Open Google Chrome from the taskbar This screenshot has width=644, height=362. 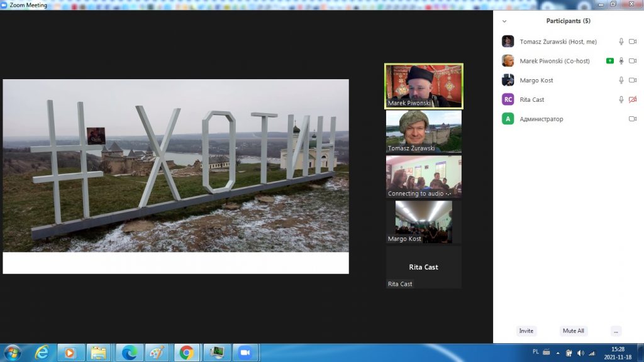tap(186, 353)
